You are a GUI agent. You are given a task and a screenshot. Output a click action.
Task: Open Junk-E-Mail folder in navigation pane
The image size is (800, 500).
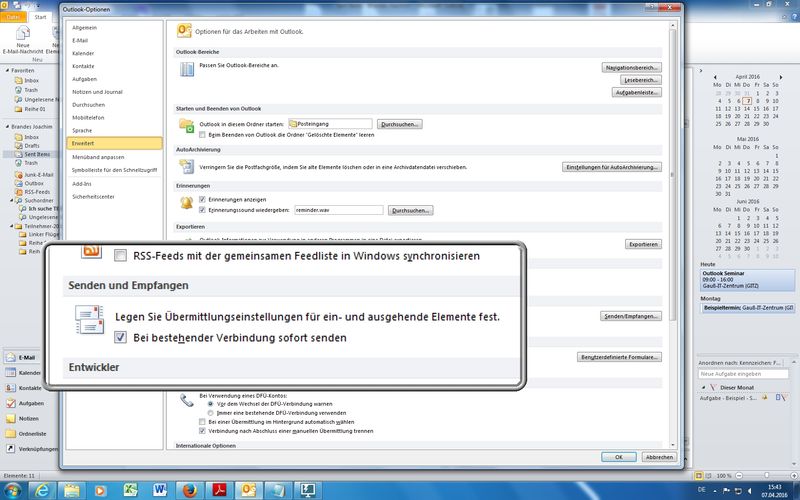click(39, 174)
